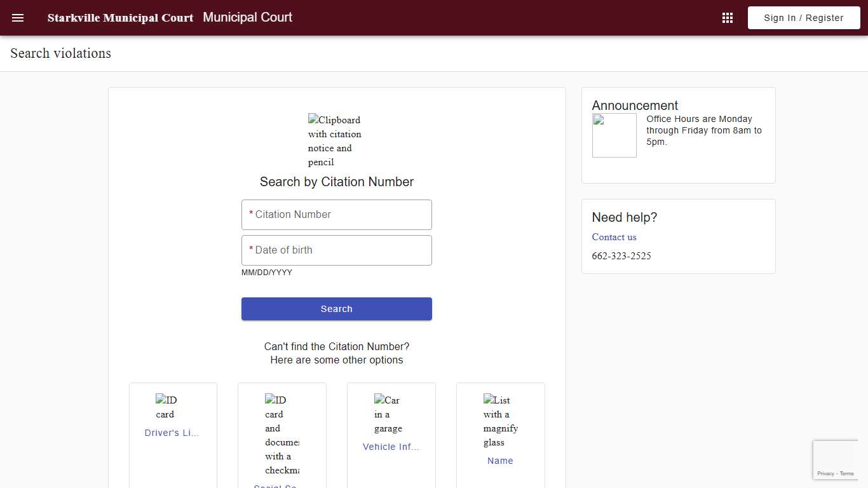This screenshot has width=868, height=488.
Task: Select the Driver's License search option
Action: (172, 433)
